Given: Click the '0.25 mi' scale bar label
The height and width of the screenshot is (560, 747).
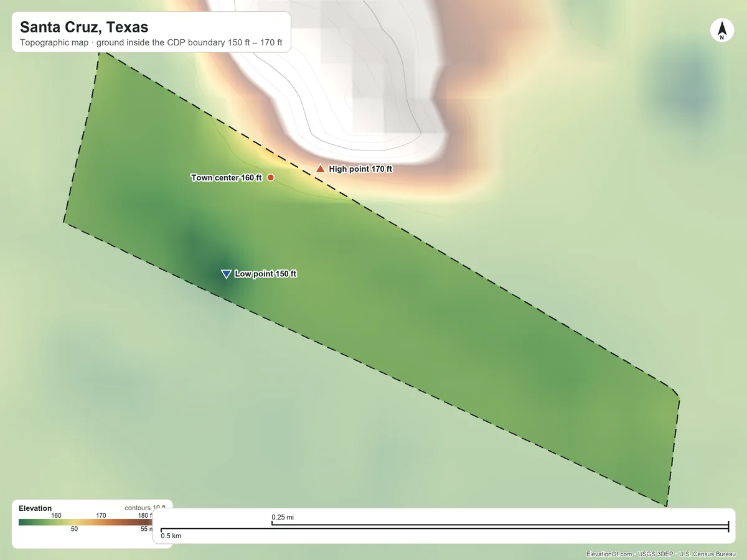Looking at the screenshot, I should [x=283, y=517].
